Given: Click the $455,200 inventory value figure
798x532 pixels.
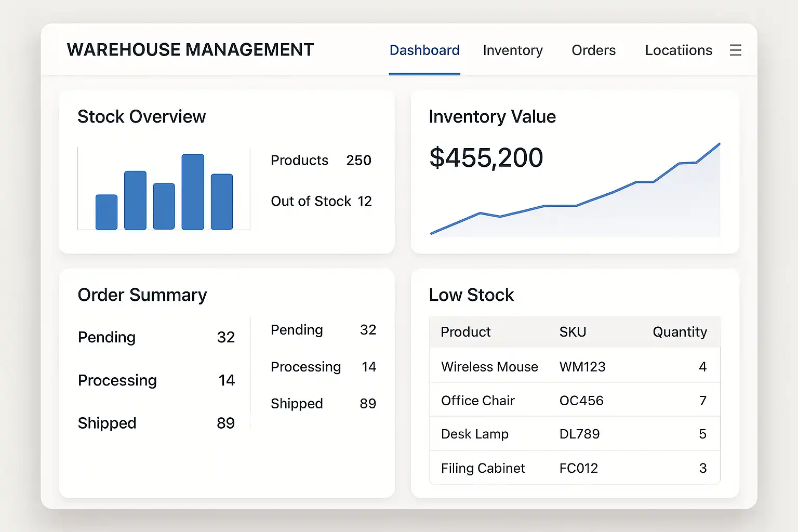Looking at the screenshot, I should (486, 158).
